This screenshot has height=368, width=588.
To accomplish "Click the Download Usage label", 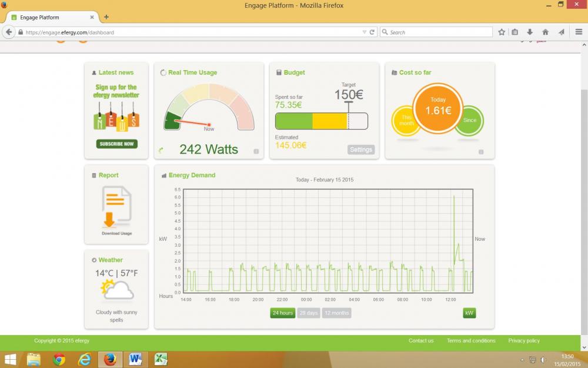I will click(x=116, y=233).
